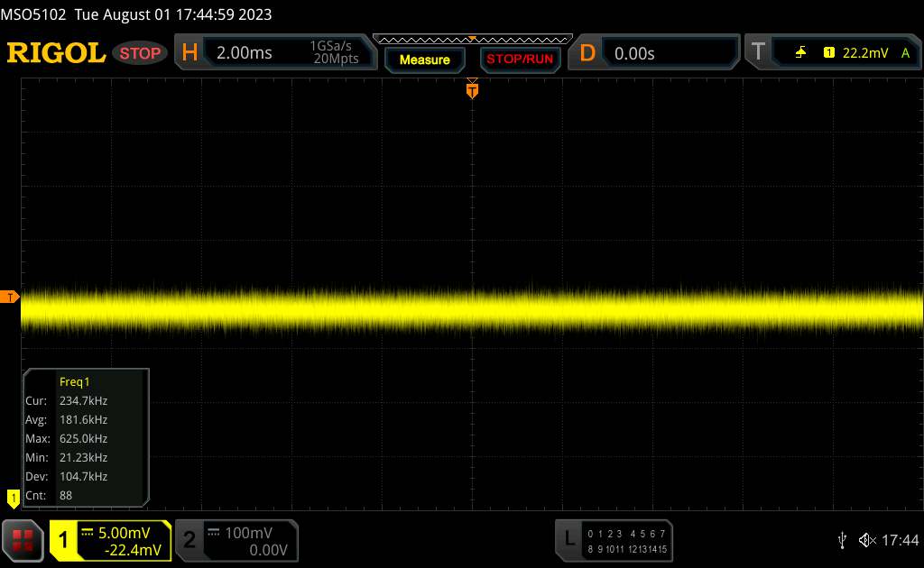Tap the Measure button
The image size is (924, 568).
(x=424, y=60)
